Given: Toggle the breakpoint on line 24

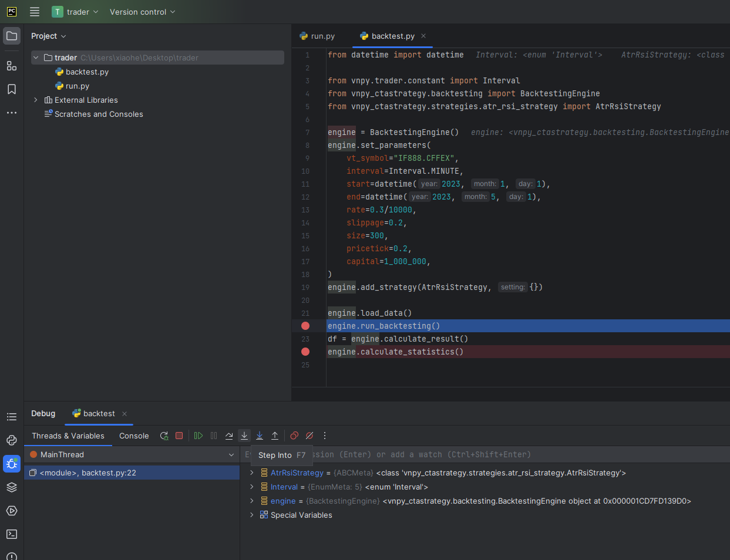Looking at the screenshot, I should coord(305,352).
